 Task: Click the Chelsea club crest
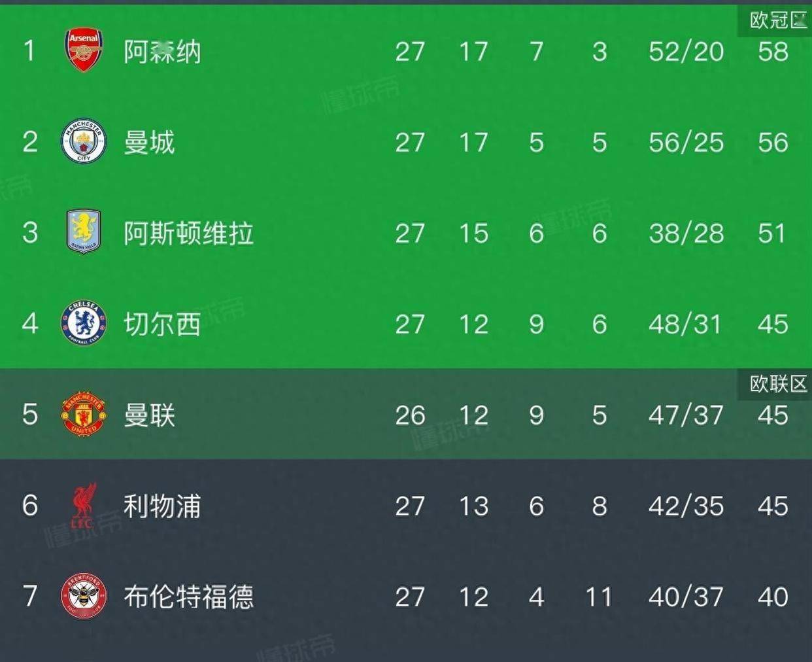click(x=84, y=323)
